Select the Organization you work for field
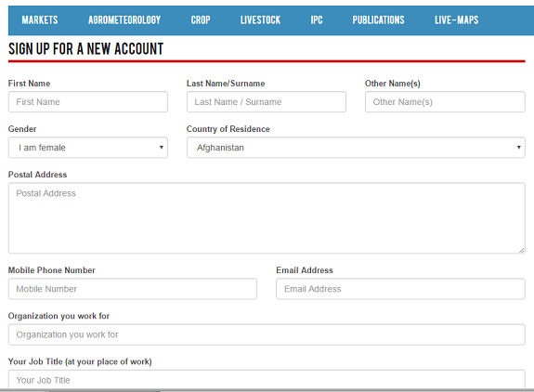 pos(267,334)
